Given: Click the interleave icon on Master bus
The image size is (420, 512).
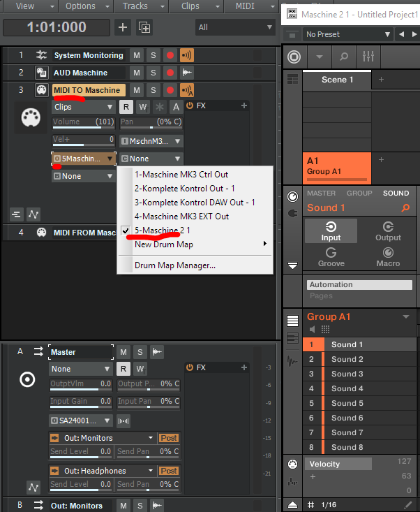Looking at the screenshot, I should pos(123,421).
